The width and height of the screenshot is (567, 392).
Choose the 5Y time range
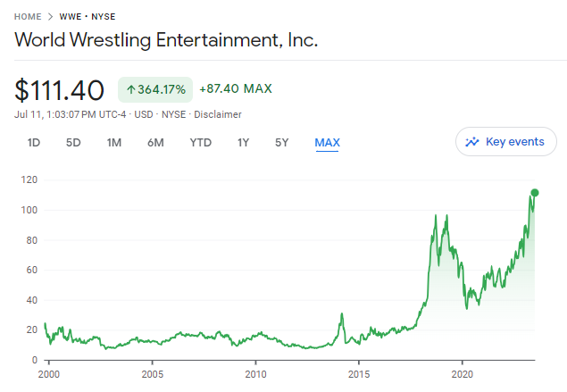point(281,143)
